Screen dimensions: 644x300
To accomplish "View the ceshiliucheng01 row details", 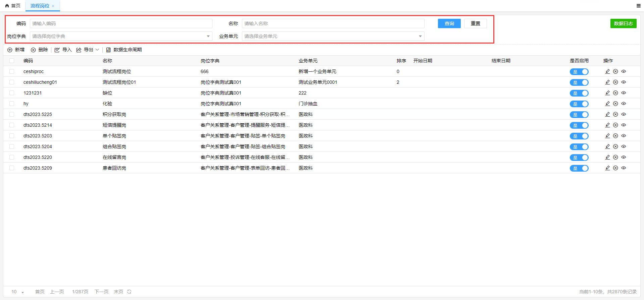I will [624, 82].
